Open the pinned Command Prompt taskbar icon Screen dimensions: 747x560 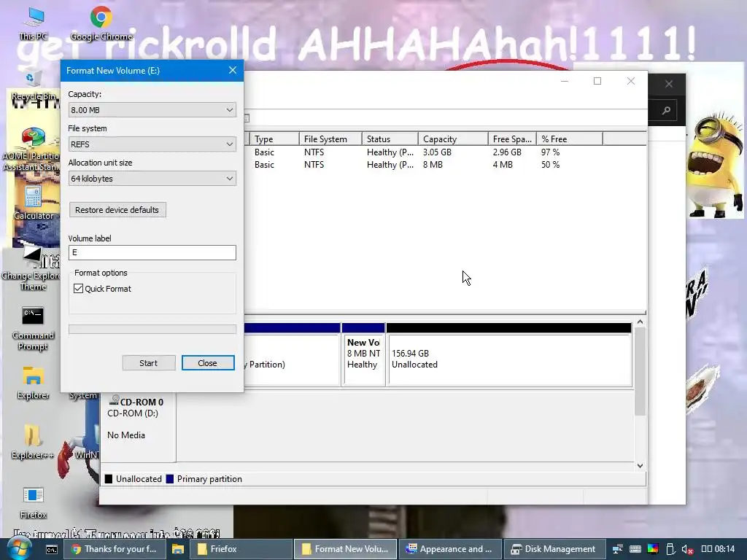(x=52, y=550)
